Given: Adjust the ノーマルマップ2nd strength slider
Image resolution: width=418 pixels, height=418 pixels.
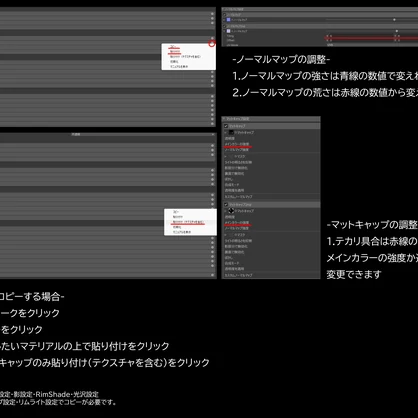Looking at the screenshot, I should click(371, 31).
